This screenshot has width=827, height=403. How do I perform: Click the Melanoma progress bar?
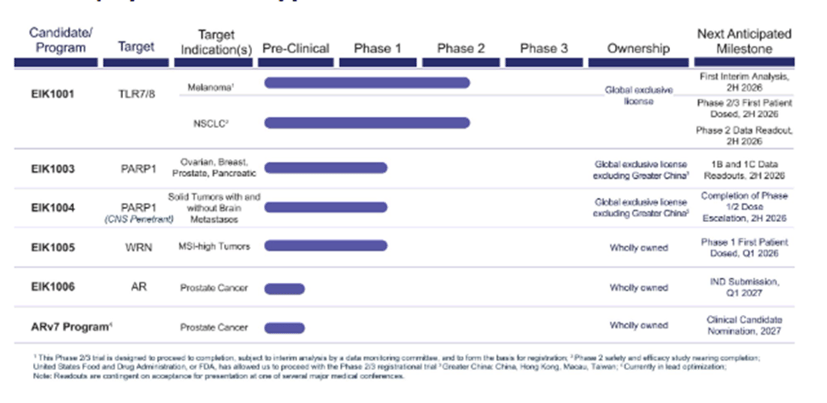(366, 82)
